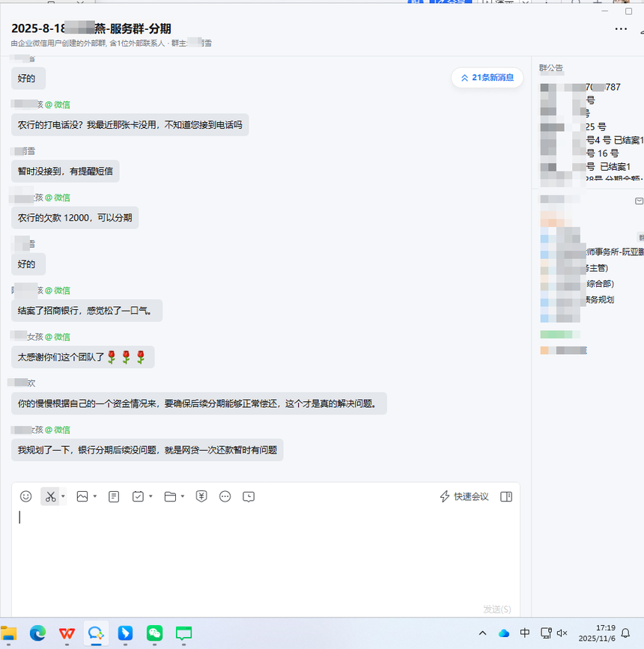Open the image dropdown arrow
The image size is (644, 649).
point(95,496)
